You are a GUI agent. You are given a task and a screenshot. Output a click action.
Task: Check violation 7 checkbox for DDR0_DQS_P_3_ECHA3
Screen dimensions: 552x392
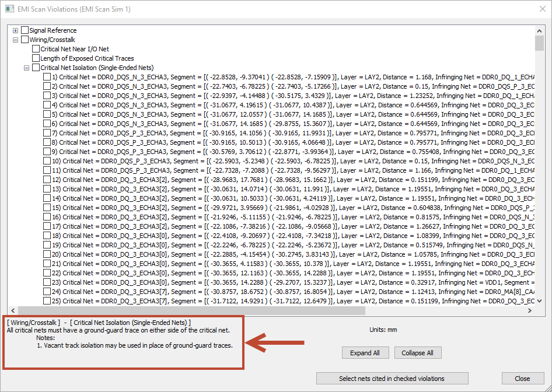click(47, 133)
